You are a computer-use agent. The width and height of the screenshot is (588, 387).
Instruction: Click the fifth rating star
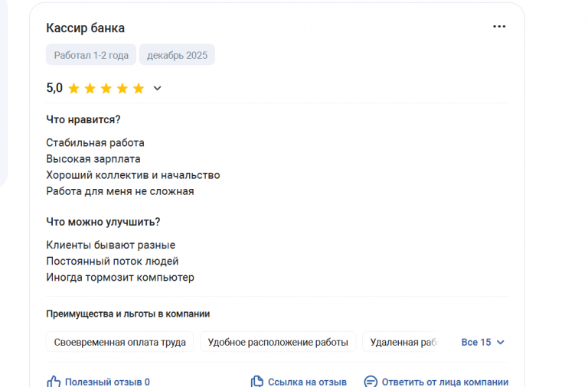click(x=139, y=89)
